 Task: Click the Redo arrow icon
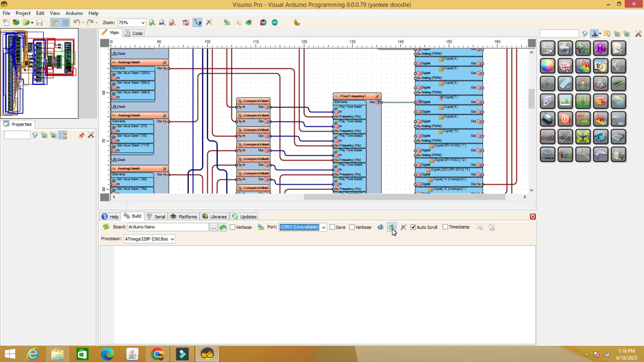(x=90, y=22)
